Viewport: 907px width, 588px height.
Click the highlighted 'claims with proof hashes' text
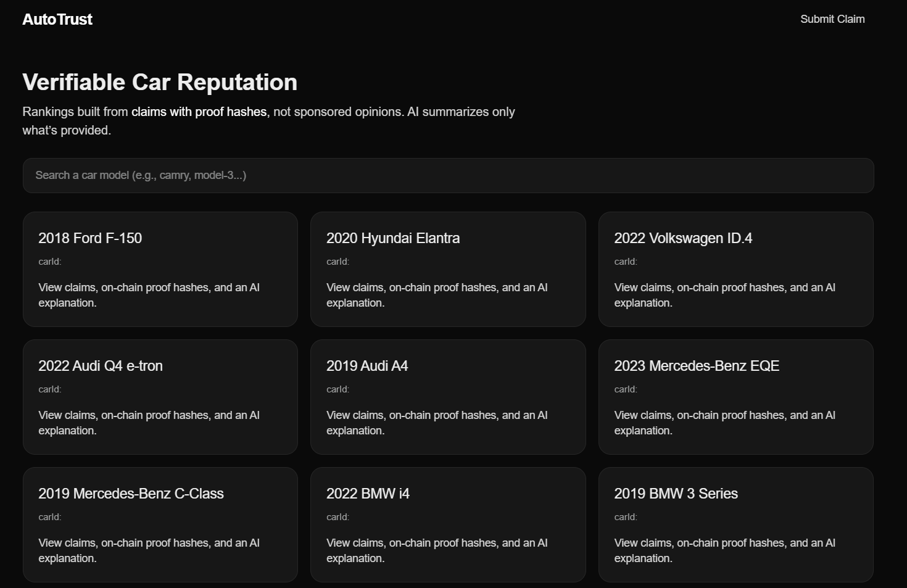(199, 112)
